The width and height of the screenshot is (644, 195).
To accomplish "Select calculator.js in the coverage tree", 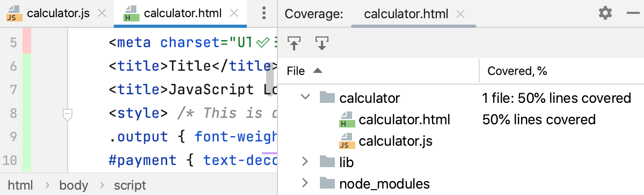I will pyautogui.click(x=396, y=141).
